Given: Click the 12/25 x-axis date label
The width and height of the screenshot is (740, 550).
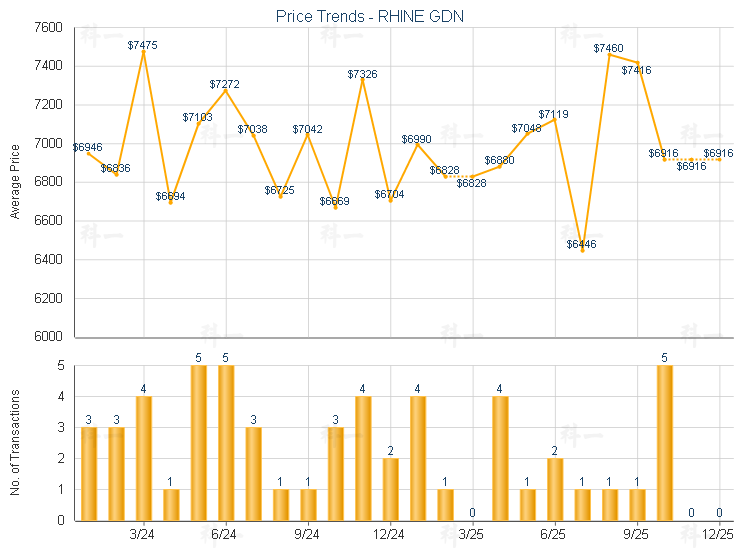Looking at the screenshot, I should [x=719, y=536].
